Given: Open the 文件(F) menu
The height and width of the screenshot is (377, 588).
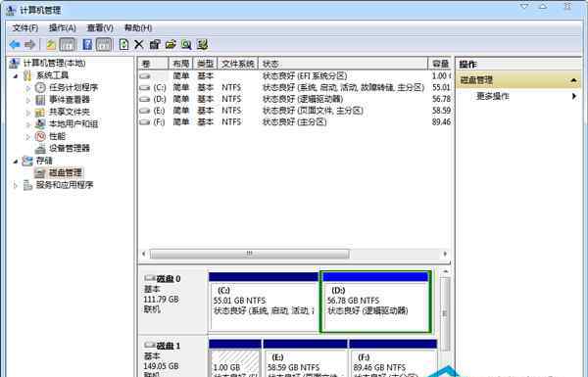Looking at the screenshot, I should point(25,28).
